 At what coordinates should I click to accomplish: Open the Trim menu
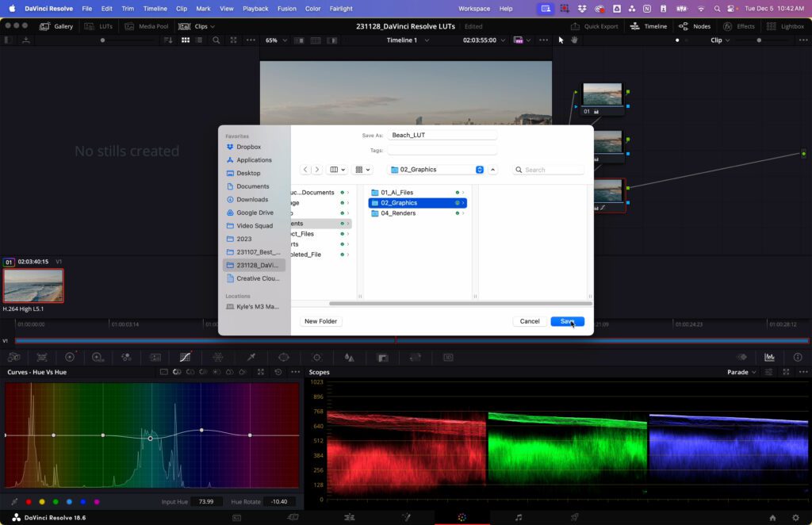click(x=128, y=9)
